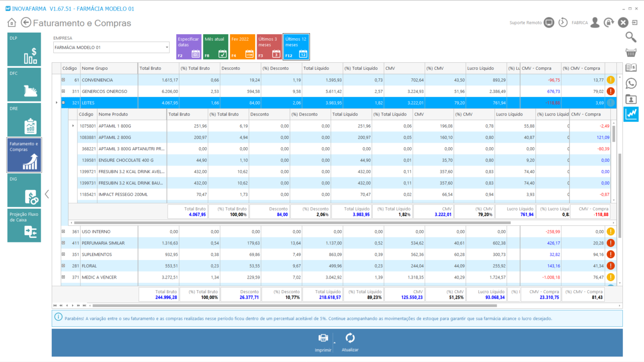
Task: Open the DRE report in left sidebar
Action: 24,120
